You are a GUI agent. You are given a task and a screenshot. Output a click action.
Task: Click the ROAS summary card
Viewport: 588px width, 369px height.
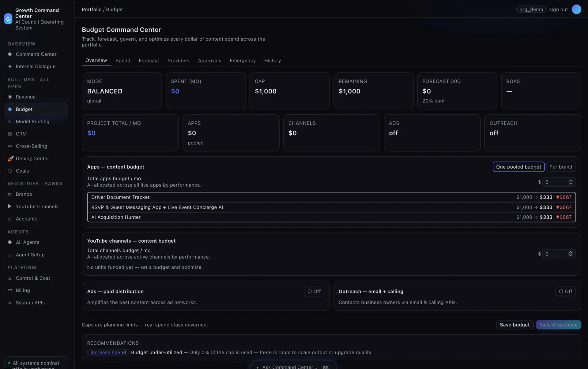pos(541,91)
